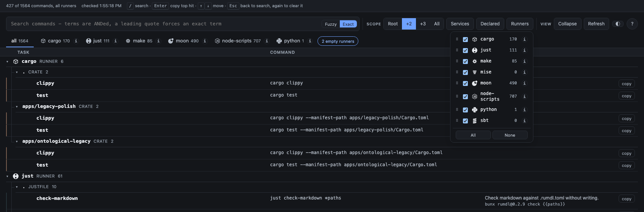Image resolution: width=644 pixels, height=212 pixels.
Task: Select Exact search mode
Action: pos(348,24)
